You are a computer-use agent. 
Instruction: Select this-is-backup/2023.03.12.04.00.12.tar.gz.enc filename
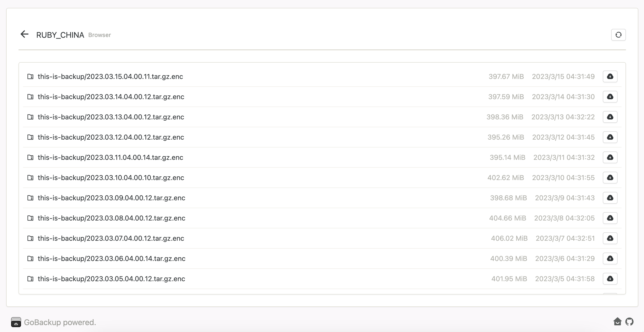tap(111, 137)
